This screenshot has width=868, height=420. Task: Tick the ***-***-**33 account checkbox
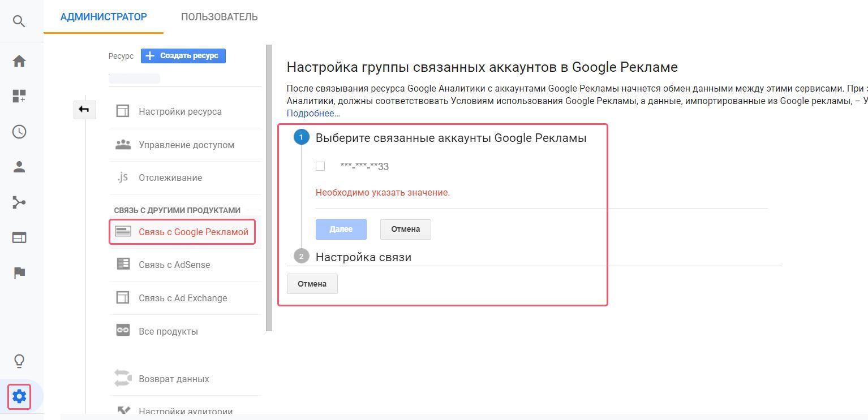pos(320,166)
